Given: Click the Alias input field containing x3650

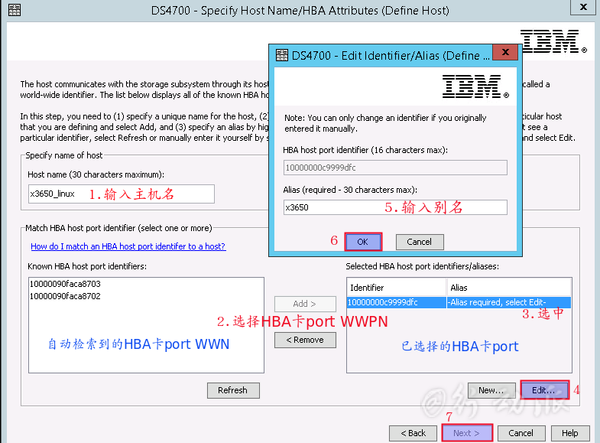Looking at the screenshot, I should point(395,207).
